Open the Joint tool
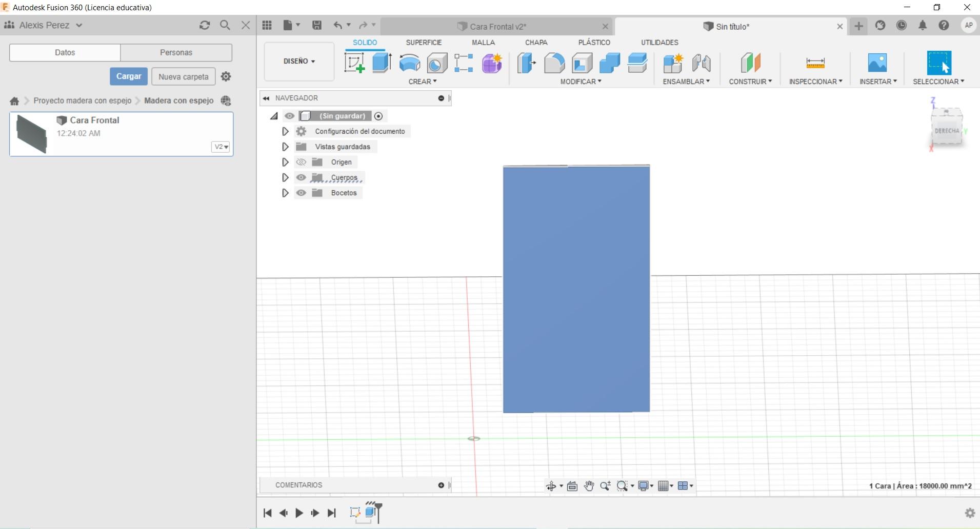The width and height of the screenshot is (980, 529). 701,63
